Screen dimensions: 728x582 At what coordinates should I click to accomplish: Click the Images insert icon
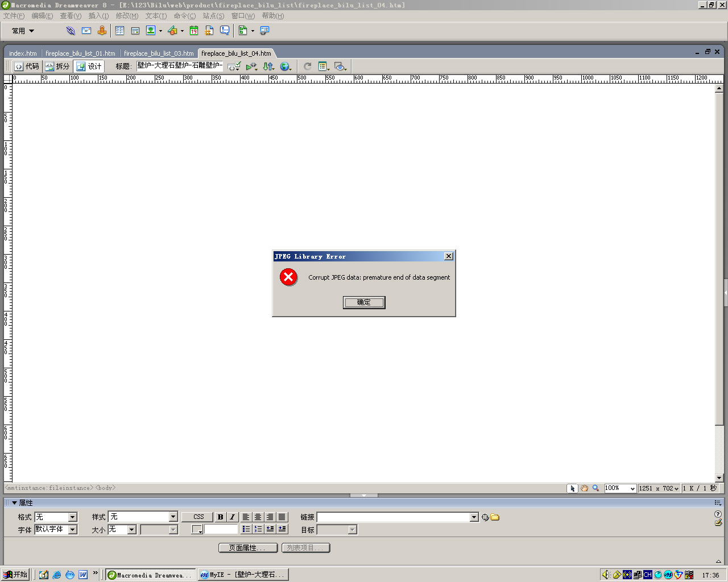click(151, 31)
